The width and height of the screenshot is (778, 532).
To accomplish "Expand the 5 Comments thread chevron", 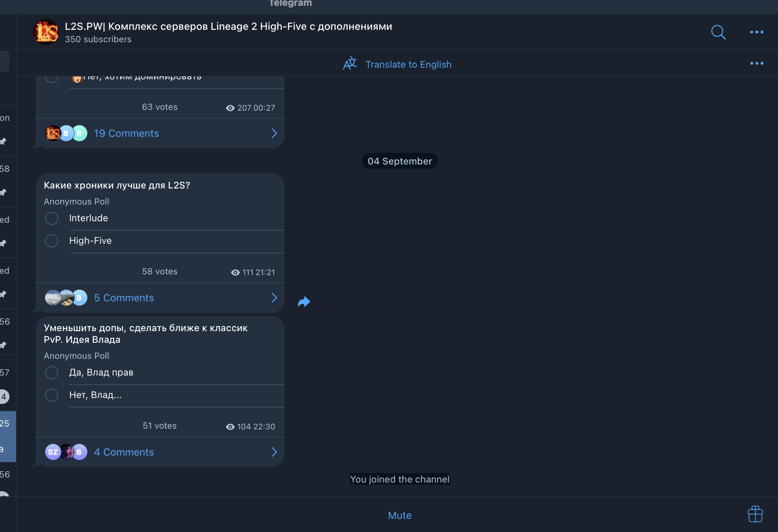I will pyautogui.click(x=274, y=298).
